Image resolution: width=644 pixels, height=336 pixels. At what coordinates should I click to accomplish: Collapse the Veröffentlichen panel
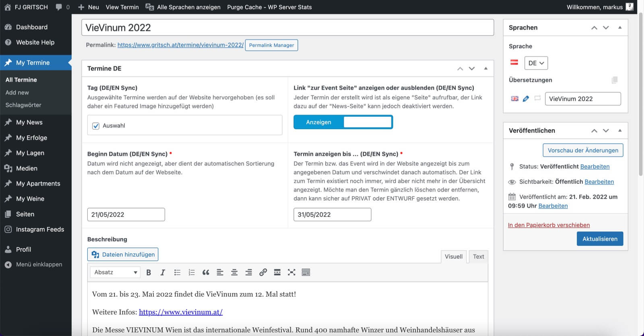coord(620,130)
